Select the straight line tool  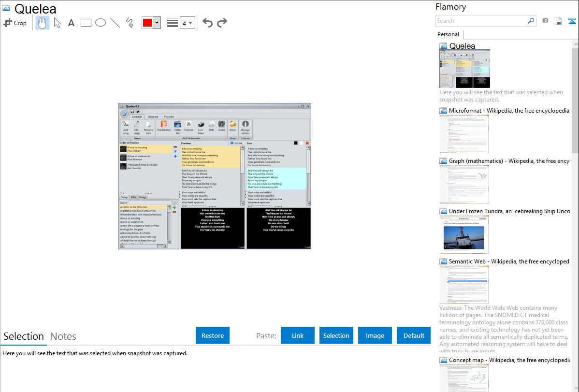tap(115, 23)
